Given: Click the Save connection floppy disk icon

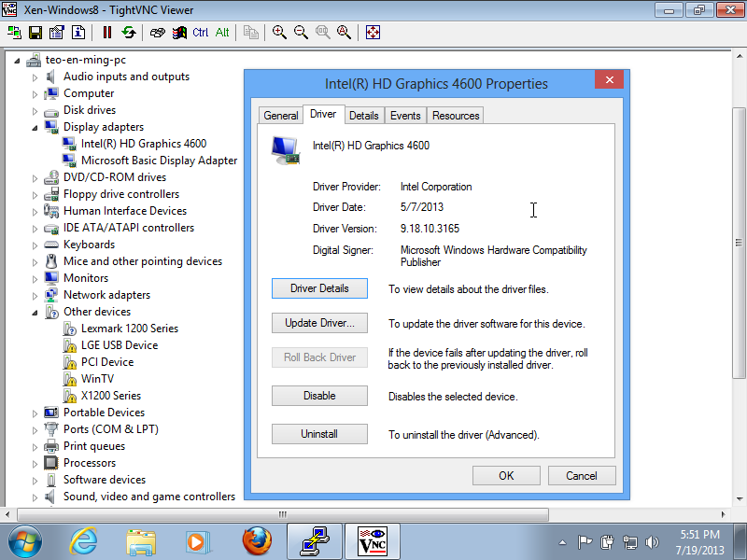Looking at the screenshot, I should pos(35,32).
